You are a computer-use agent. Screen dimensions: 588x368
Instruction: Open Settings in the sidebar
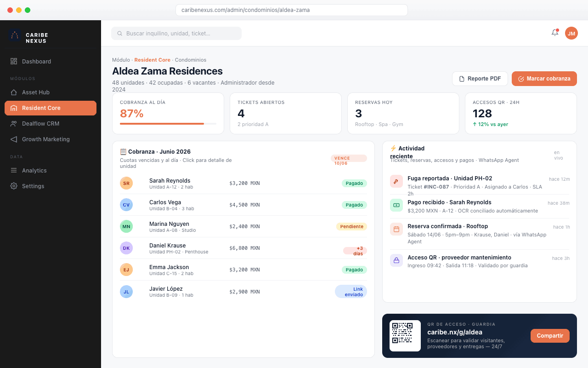(x=51, y=186)
